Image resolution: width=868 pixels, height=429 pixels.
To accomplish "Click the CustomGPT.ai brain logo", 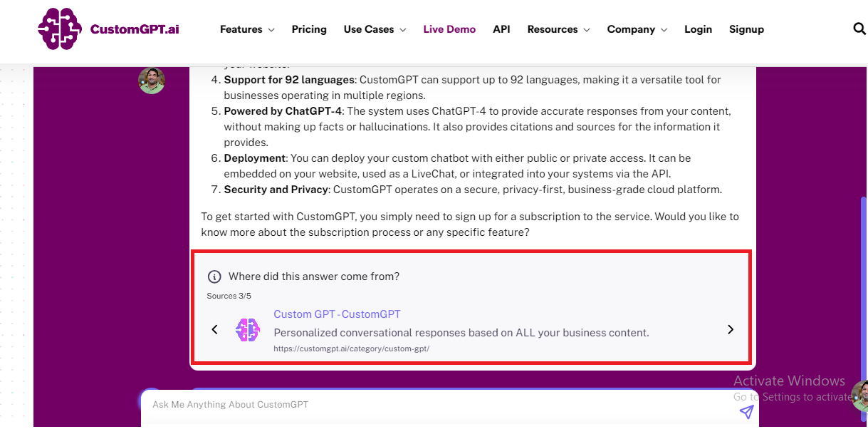I will pyautogui.click(x=60, y=29).
